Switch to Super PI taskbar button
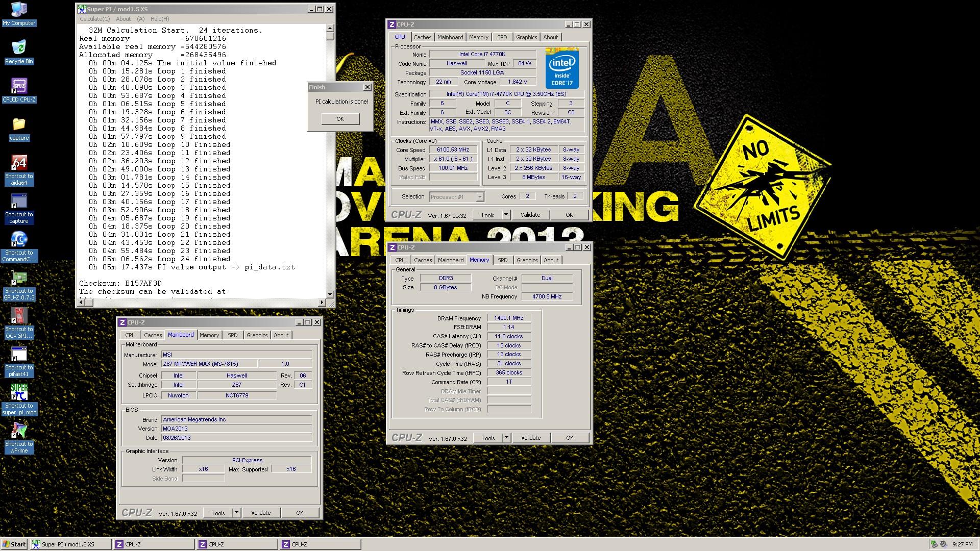This screenshot has height=551, width=980. click(x=70, y=544)
